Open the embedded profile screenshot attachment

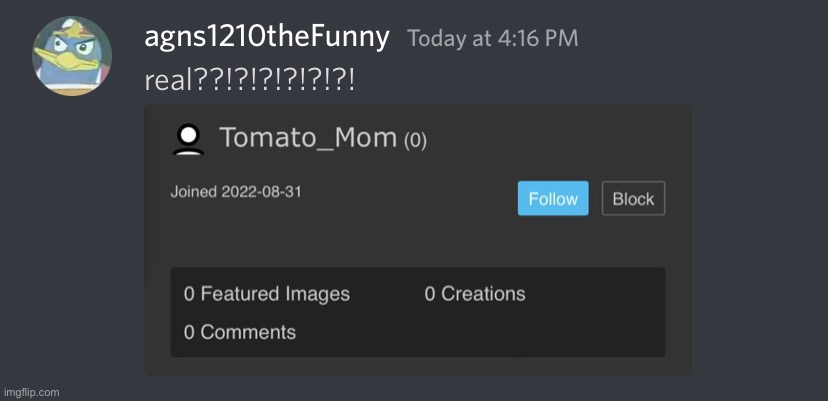coord(418,240)
